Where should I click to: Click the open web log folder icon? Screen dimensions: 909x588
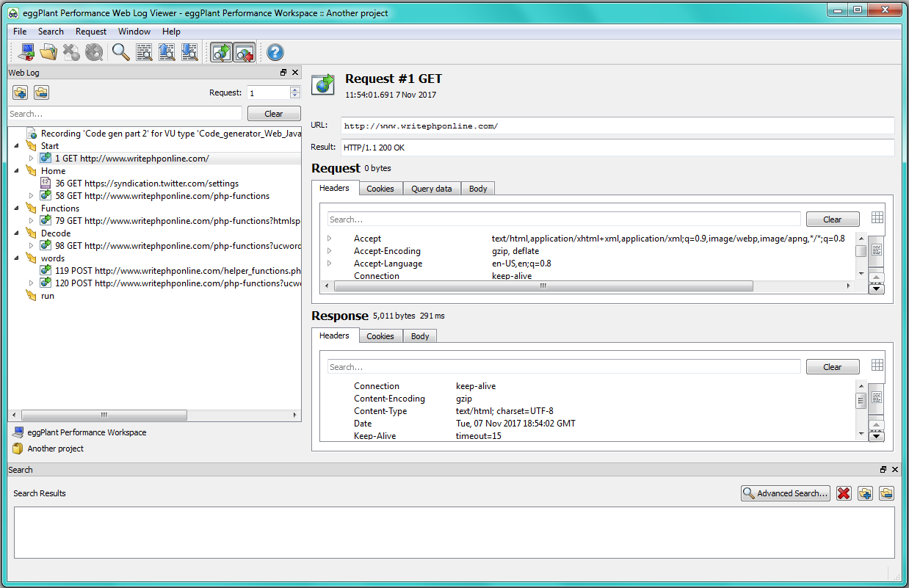point(48,52)
